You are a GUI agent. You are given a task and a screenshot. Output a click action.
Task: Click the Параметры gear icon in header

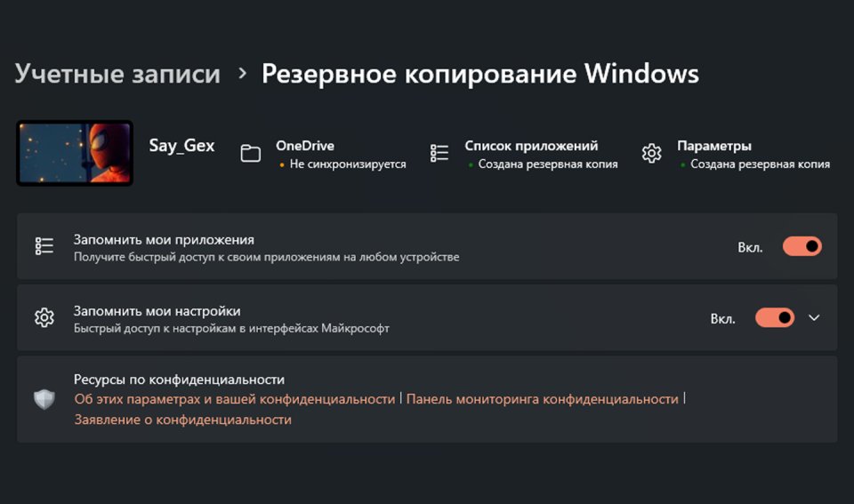coord(651,154)
